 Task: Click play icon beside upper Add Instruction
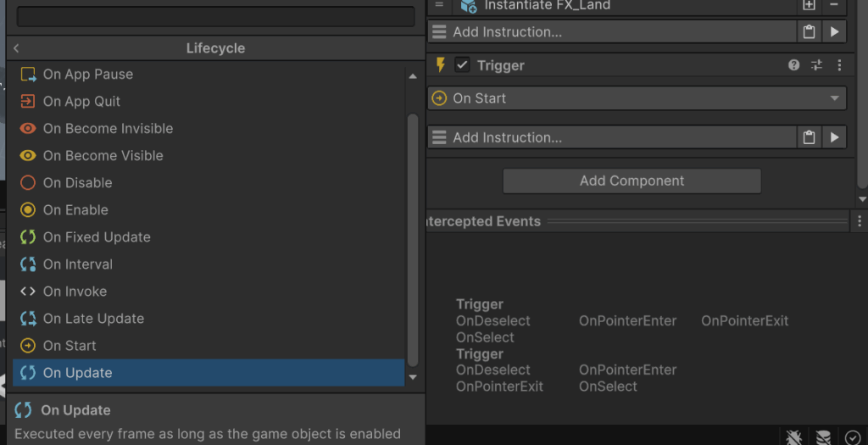834,32
